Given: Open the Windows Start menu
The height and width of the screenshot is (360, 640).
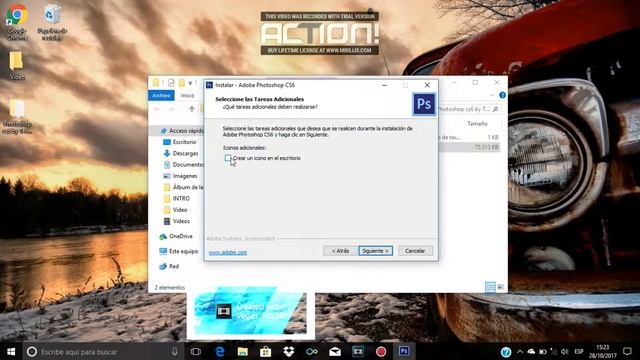Looking at the screenshot, I should pos(11,351).
